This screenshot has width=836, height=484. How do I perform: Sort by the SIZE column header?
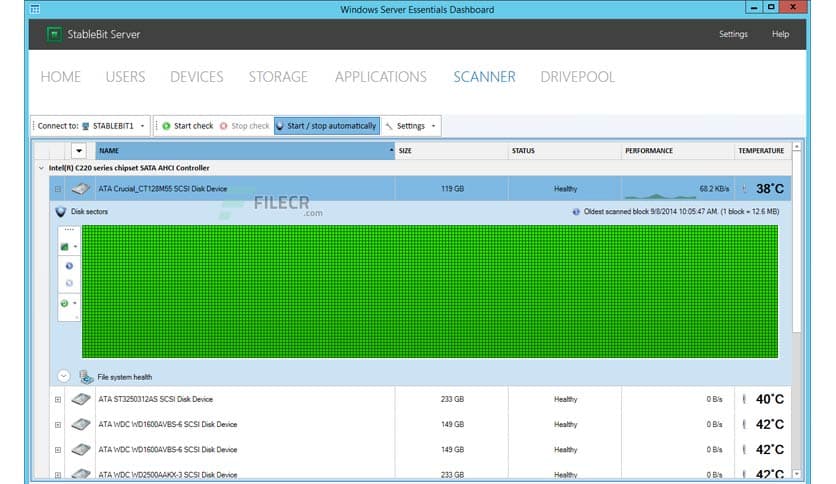452,151
